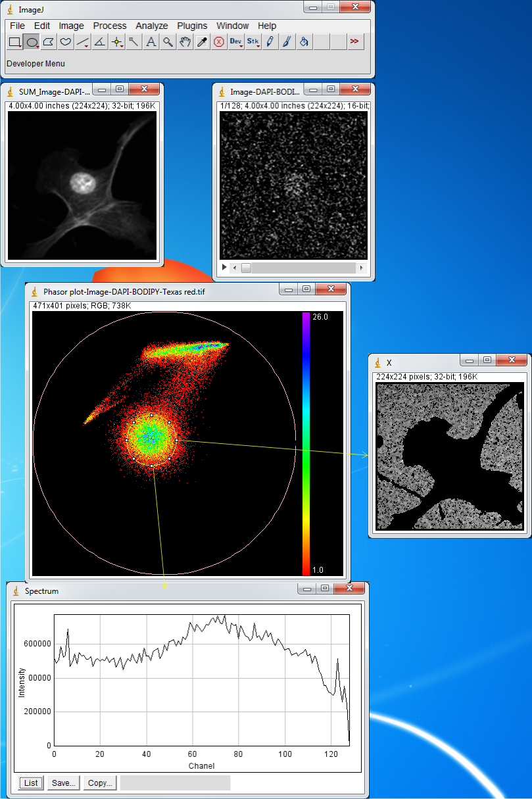Click the microscope icon in Spectrum title bar
The image size is (532, 799).
[16, 591]
